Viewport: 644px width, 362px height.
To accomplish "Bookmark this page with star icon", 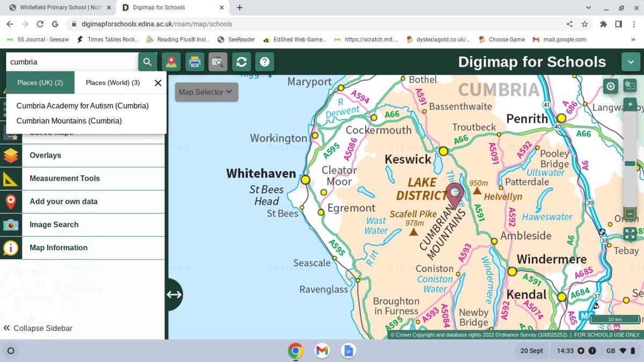I will (584, 24).
